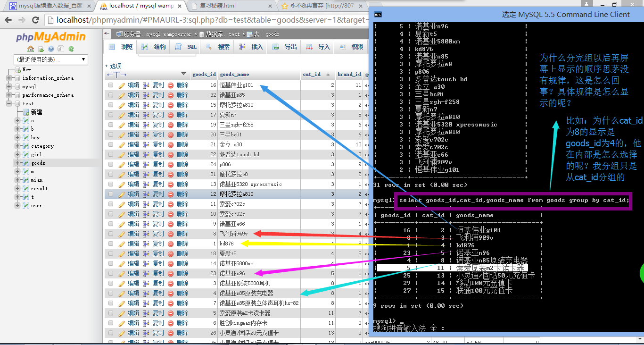Click the new-table icon beside 新建
The height and width of the screenshot is (345, 644).
(26, 112)
